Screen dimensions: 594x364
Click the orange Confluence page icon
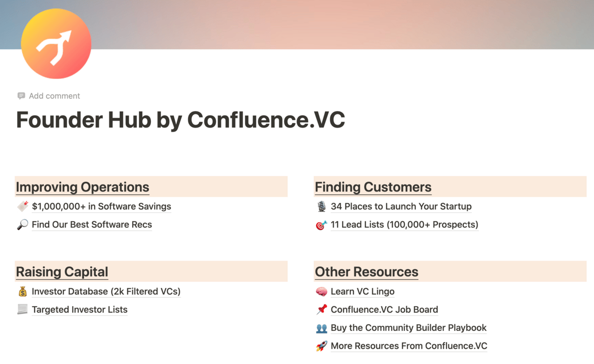56,44
